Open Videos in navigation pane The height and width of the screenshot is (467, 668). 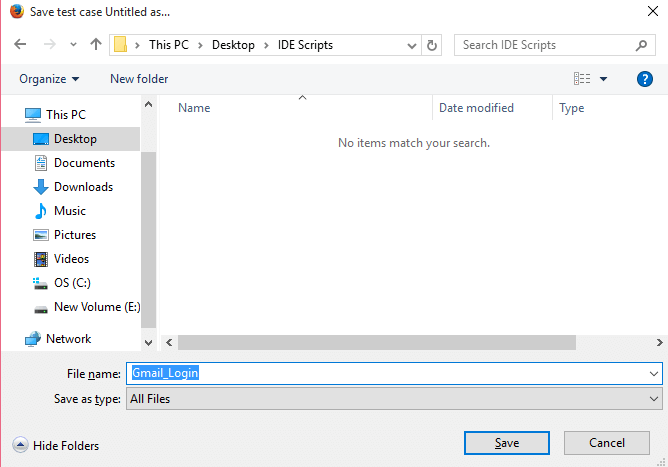point(72,259)
